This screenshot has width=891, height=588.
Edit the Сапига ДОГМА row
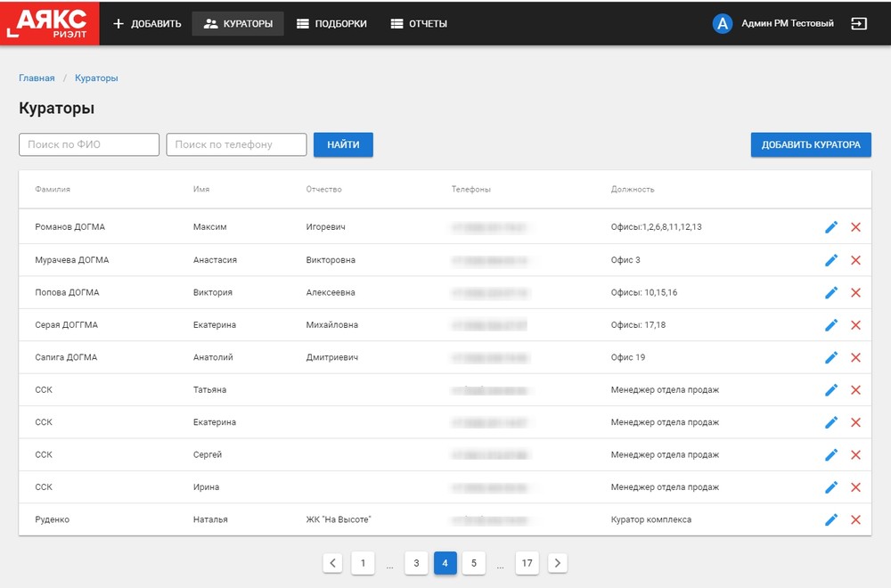click(x=830, y=357)
